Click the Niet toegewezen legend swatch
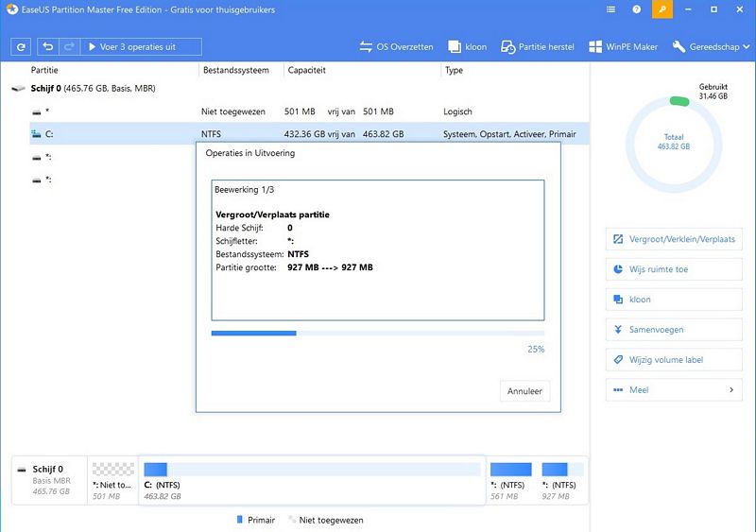Screen dimensions: 756x532 [292, 520]
